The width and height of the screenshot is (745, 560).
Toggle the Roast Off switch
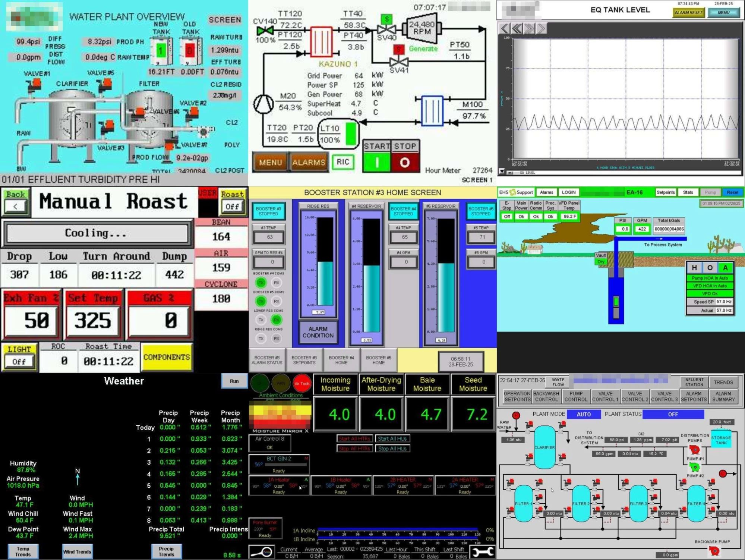tap(232, 206)
